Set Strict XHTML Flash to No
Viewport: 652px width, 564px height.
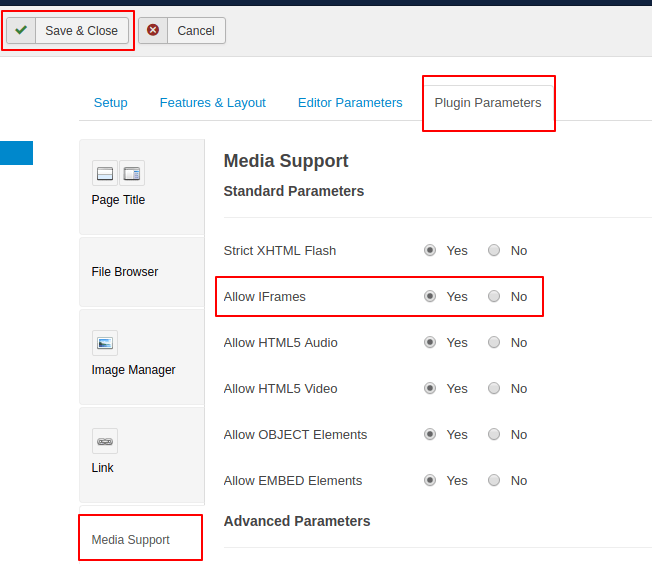pos(494,251)
